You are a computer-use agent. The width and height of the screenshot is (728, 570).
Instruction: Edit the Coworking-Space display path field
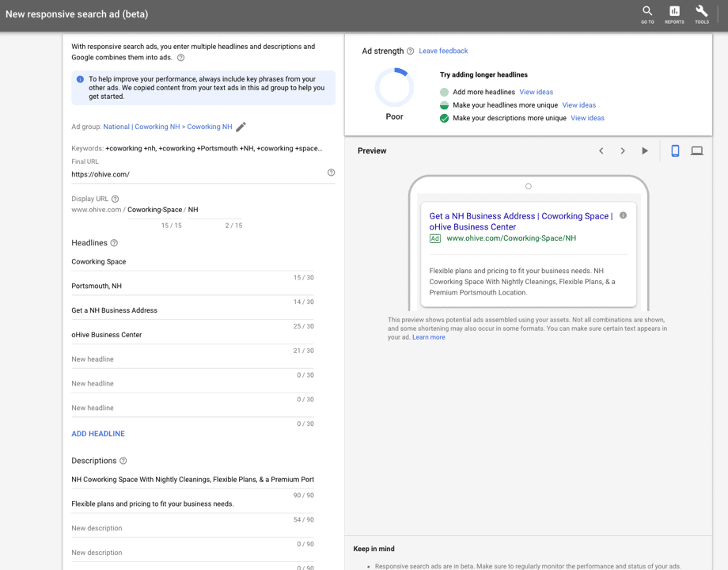tap(154, 210)
